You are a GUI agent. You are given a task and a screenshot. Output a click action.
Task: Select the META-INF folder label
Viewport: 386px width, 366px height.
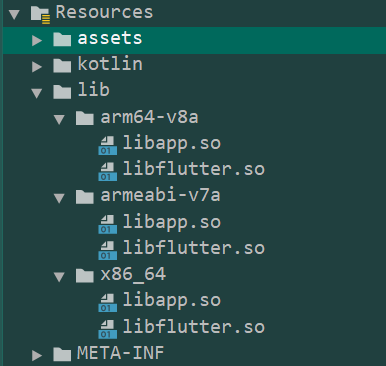pyautogui.click(x=121, y=353)
